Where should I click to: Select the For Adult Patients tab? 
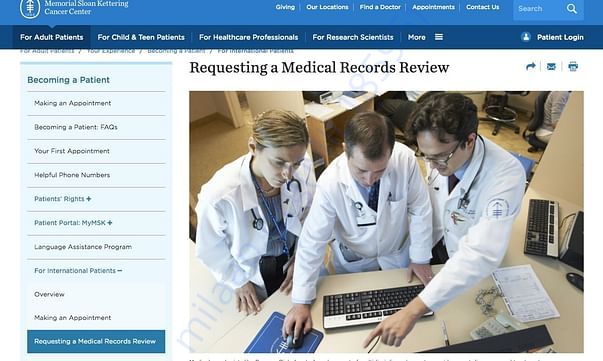[52, 37]
